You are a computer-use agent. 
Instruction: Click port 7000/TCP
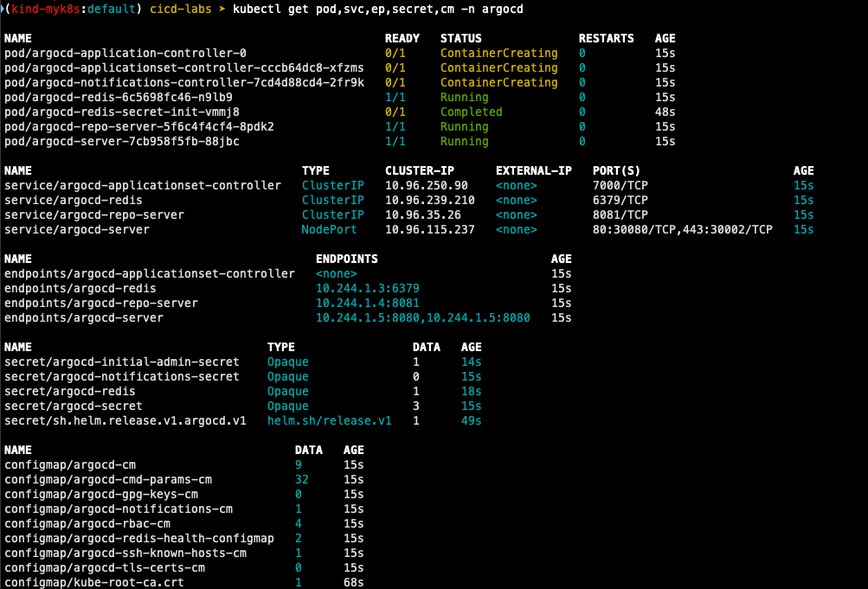(620, 185)
